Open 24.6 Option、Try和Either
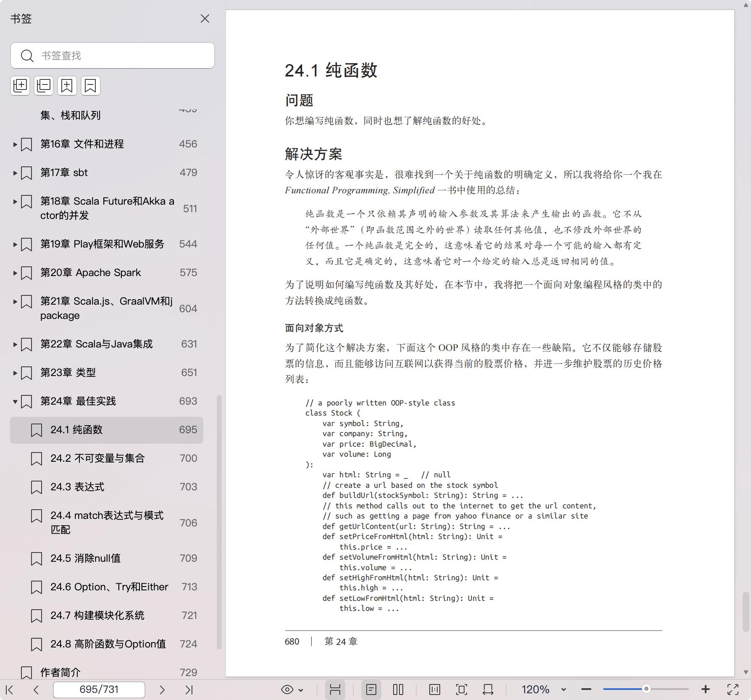The image size is (751, 700). (109, 587)
